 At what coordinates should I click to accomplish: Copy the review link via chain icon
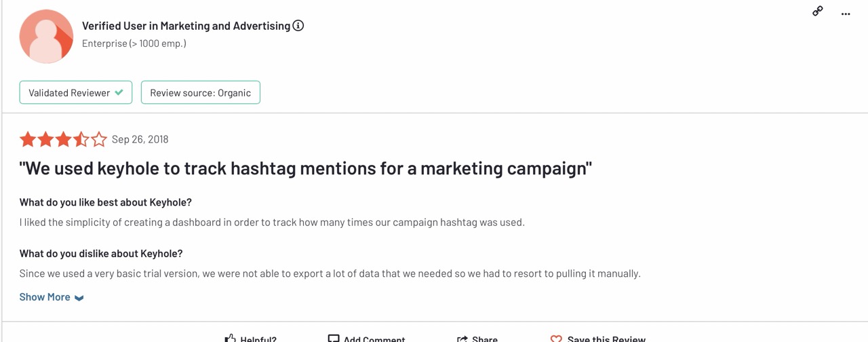(818, 11)
